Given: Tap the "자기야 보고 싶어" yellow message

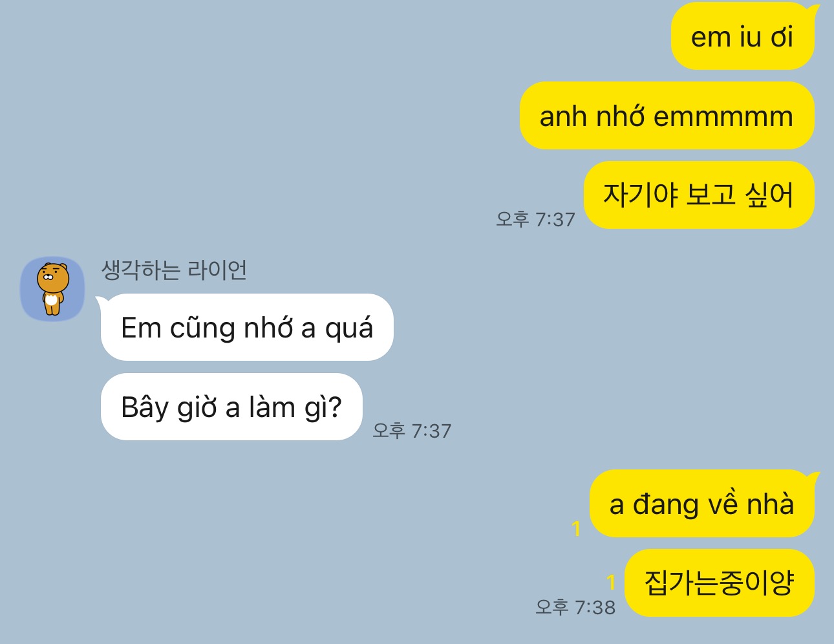Looking at the screenshot, I should (698, 195).
